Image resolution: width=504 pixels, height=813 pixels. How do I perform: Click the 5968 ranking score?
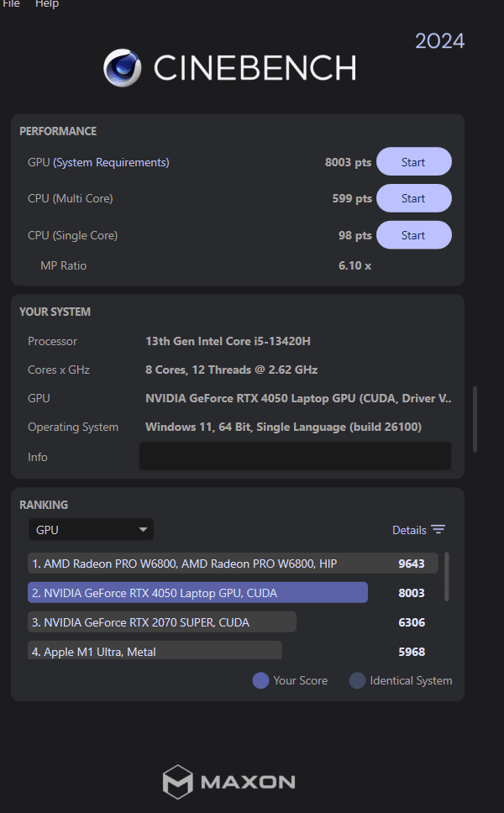click(412, 652)
